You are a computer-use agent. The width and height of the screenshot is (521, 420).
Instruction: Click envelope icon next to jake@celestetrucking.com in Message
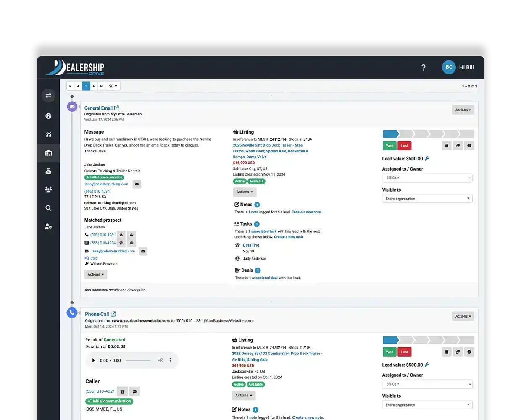point(137,184)
